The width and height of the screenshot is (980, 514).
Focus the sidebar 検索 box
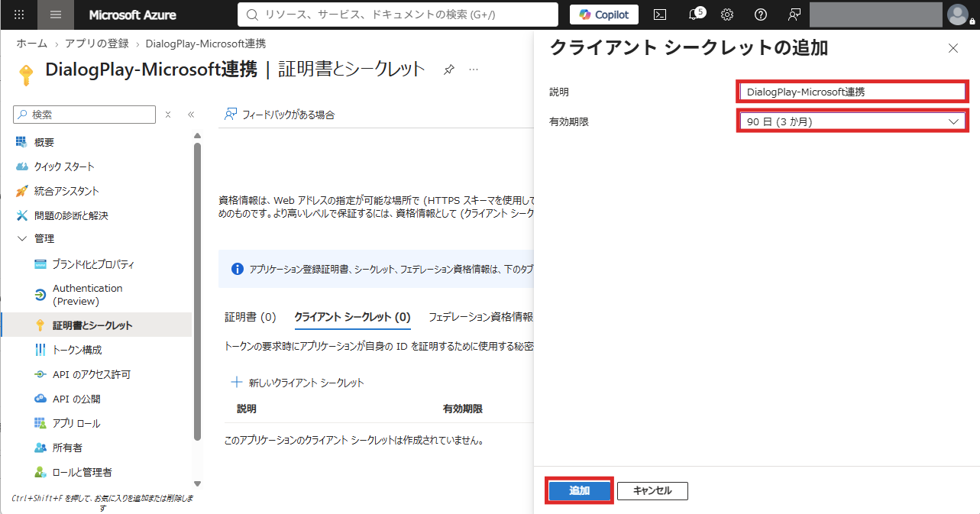point(84,115)
